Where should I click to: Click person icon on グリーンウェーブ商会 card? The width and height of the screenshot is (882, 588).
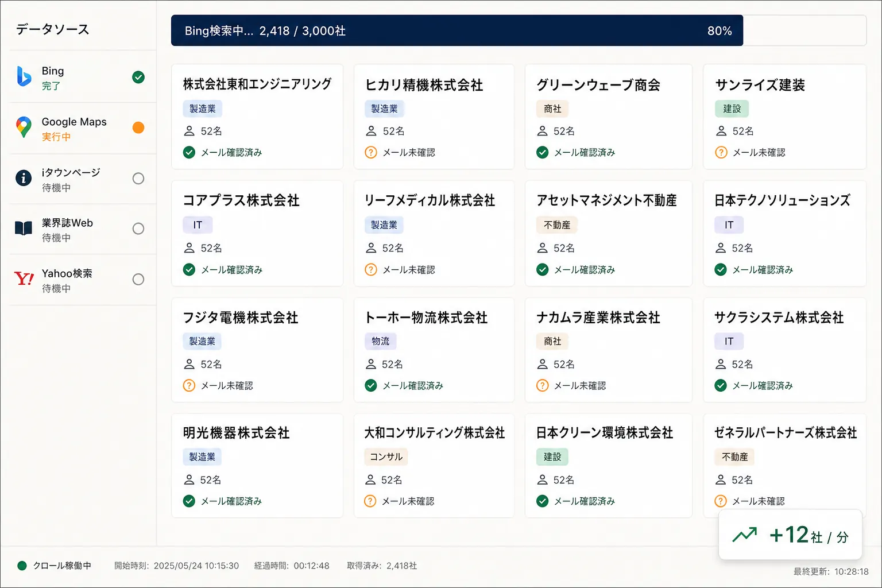point(542,131)
